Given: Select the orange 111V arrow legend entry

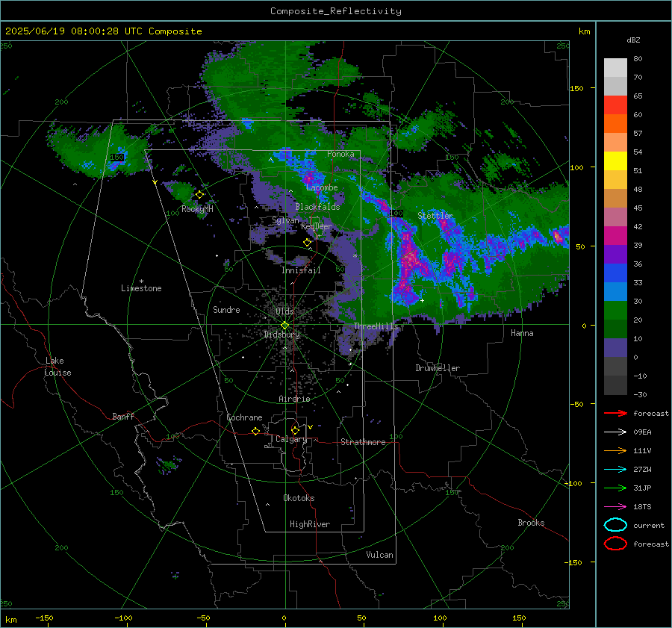Looking at the screenshot, I should [615, 450].
